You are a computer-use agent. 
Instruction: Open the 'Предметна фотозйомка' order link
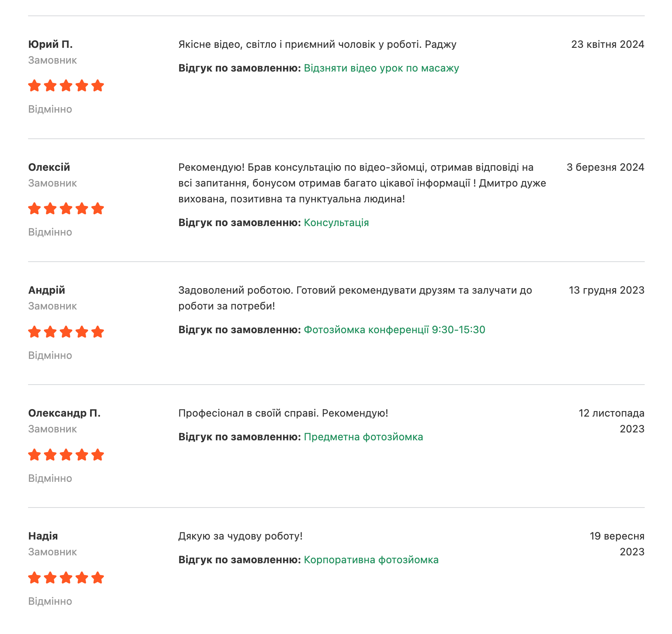click(363, 437)
